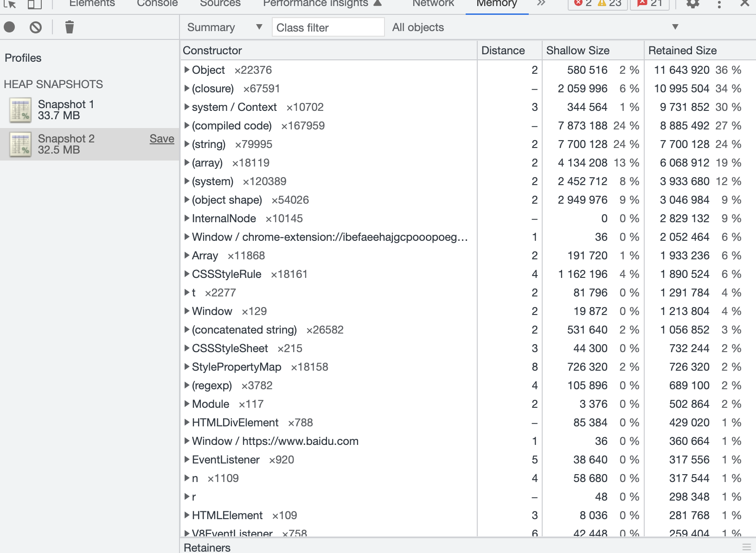Activate the inspect element picker

[10, 4]
